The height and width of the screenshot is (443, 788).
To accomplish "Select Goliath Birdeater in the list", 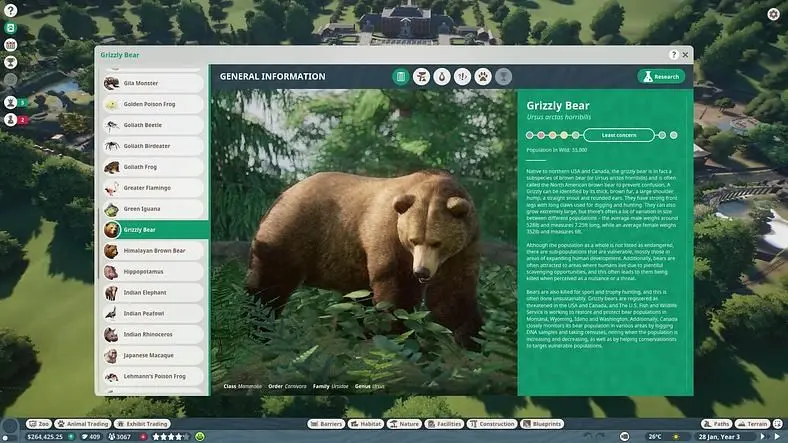I will click(x=153, y=146).
